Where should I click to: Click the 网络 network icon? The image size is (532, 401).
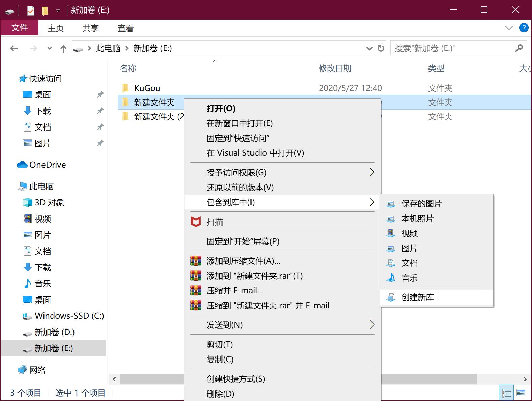tap(22, 370)
